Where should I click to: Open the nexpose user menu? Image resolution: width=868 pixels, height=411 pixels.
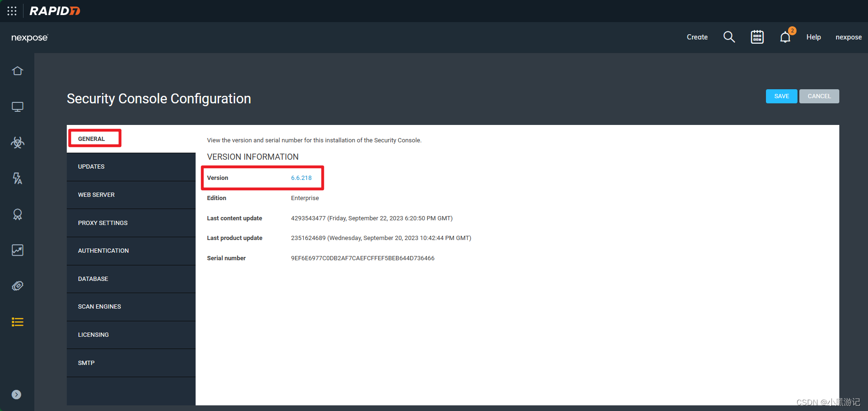point(848,37)
